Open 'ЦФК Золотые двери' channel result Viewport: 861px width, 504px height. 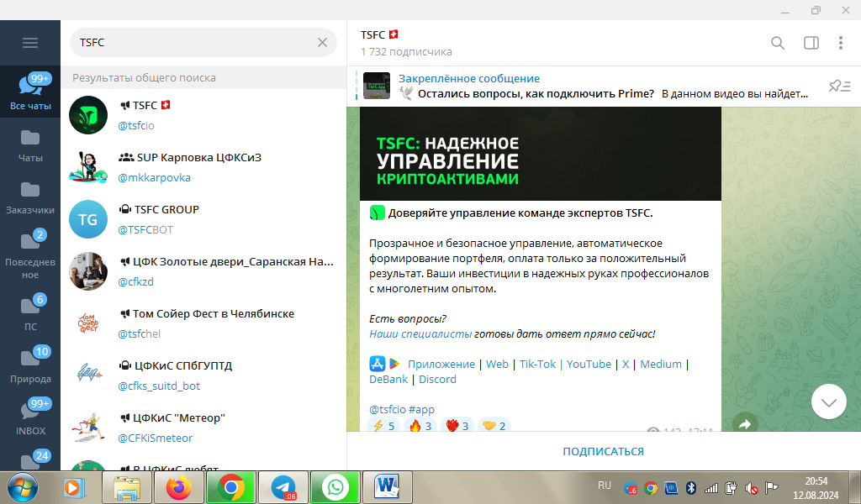[203, 271]
